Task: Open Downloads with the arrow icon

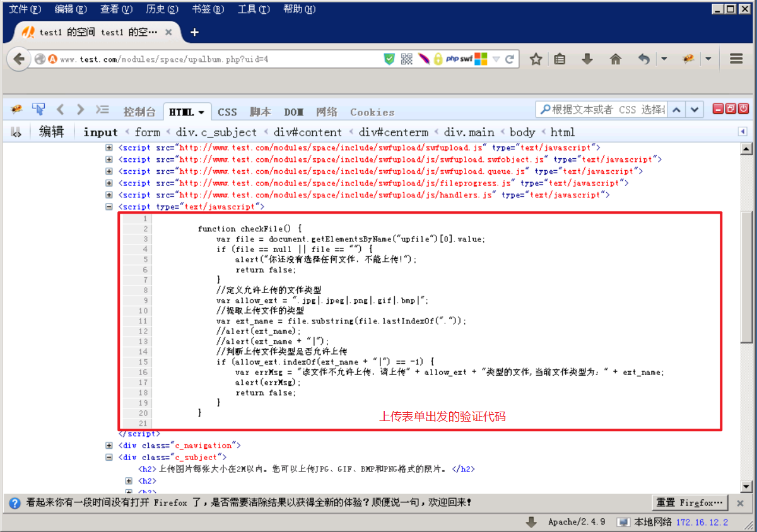Action: click(x=587, y=59)
